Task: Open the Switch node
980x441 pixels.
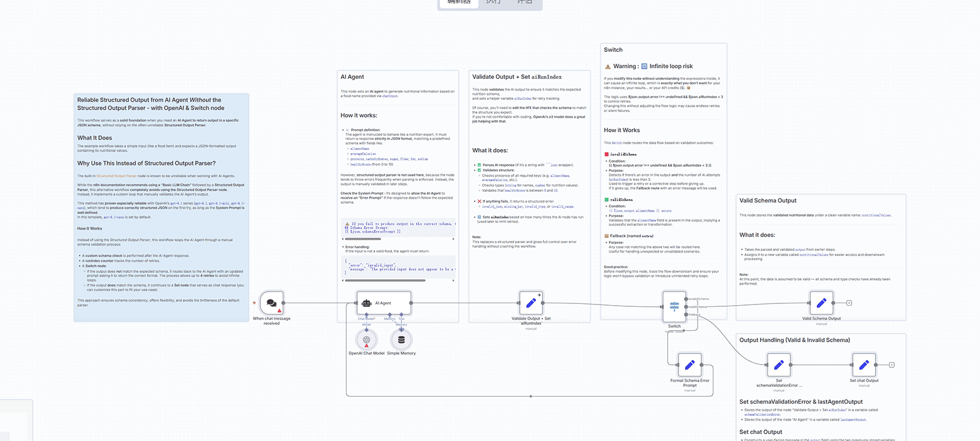Action: point(674,306)
